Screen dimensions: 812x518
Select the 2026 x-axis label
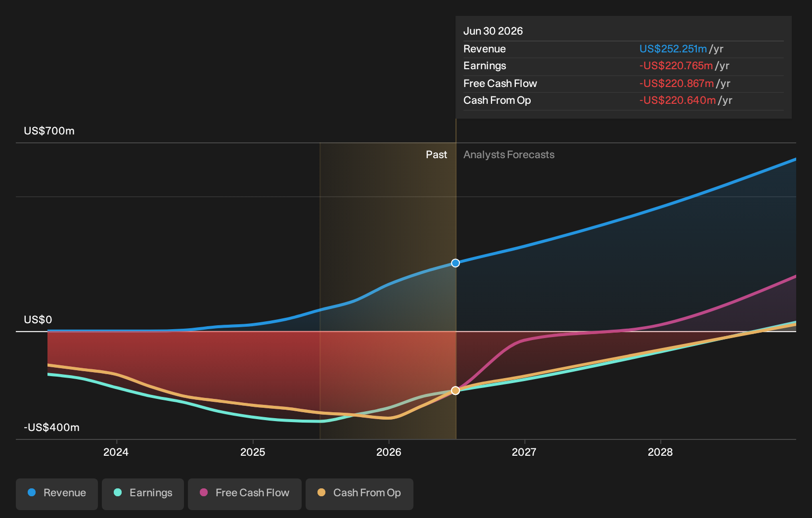[x=389, y=452]
